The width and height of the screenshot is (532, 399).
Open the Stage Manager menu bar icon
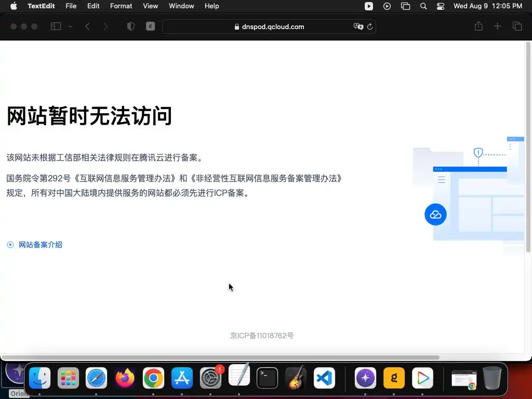pos(405,6)
